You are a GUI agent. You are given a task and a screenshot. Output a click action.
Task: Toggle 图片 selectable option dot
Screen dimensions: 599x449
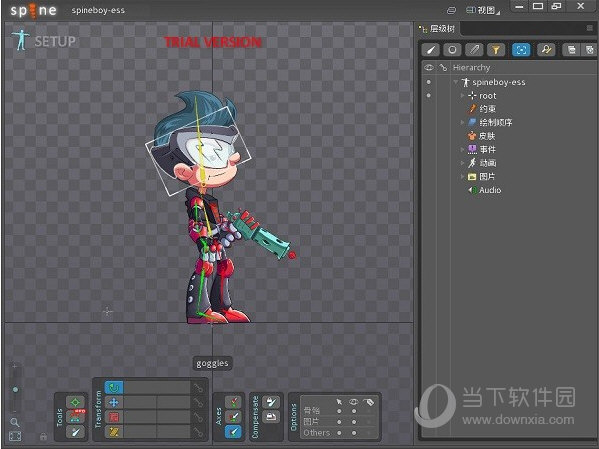tap(339, 422)
